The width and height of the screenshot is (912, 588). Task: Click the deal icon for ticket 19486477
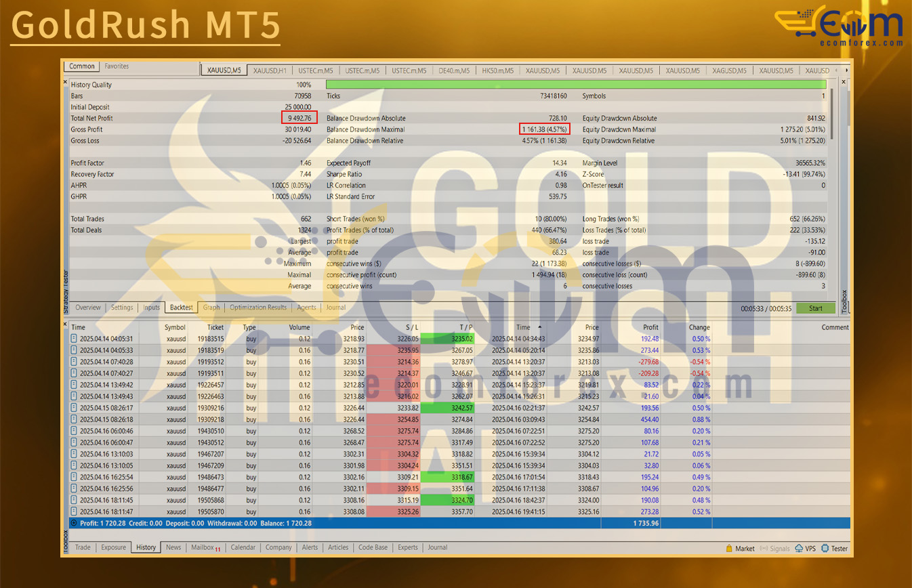[74, 488]
